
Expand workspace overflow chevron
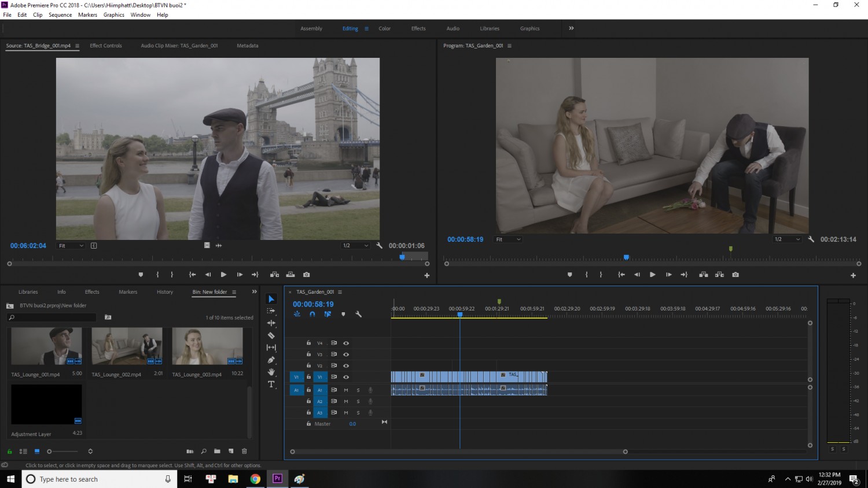571,28
